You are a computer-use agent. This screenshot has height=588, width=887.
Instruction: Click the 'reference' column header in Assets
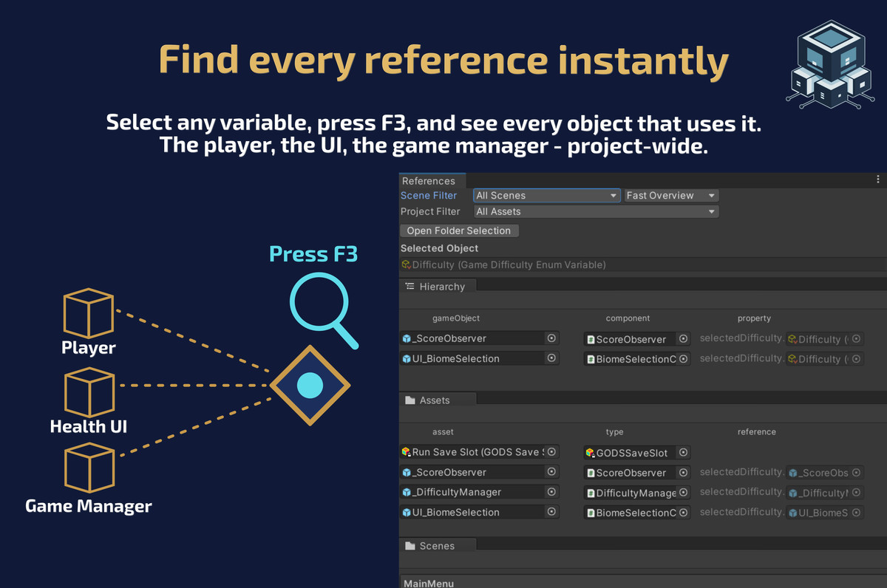coord(757,432)
